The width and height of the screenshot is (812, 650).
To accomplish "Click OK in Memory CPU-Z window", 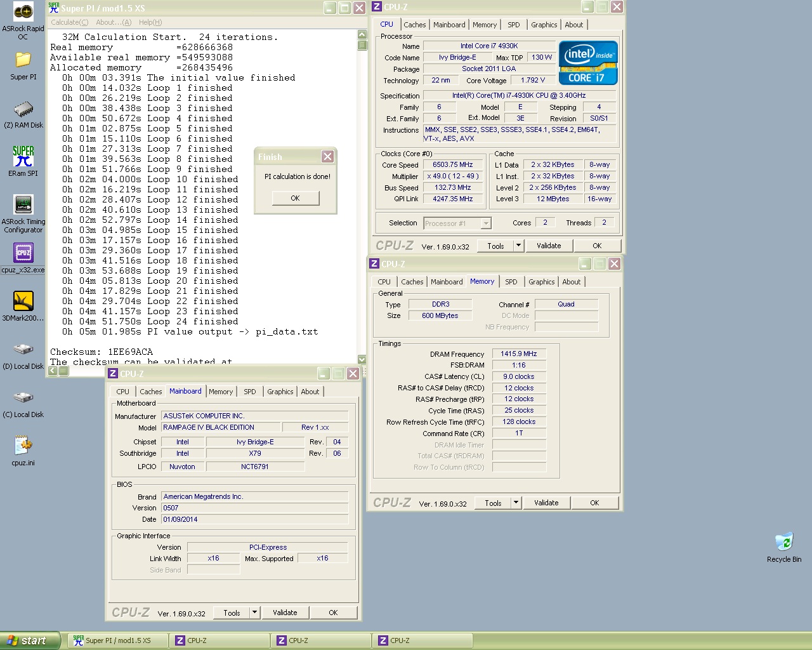I will [x=594, y=503].
